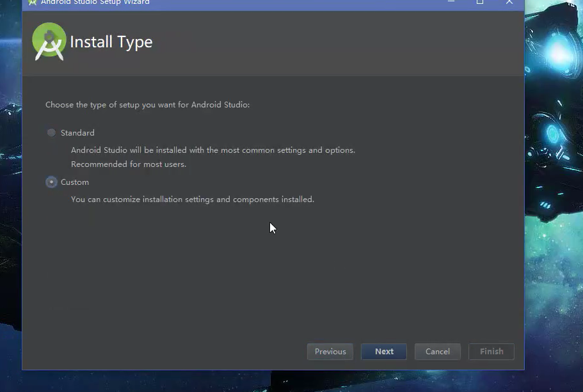This screenshot has width=583, height=392.
Task: Click 'You can customize installation settings' text
Action: pyautogui.click(x=193, y=200)
